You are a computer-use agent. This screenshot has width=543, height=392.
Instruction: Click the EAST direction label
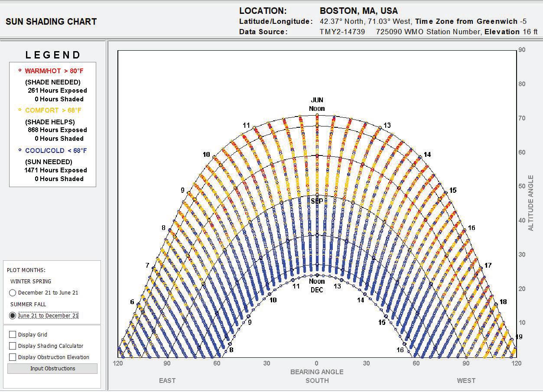[167, 381]
